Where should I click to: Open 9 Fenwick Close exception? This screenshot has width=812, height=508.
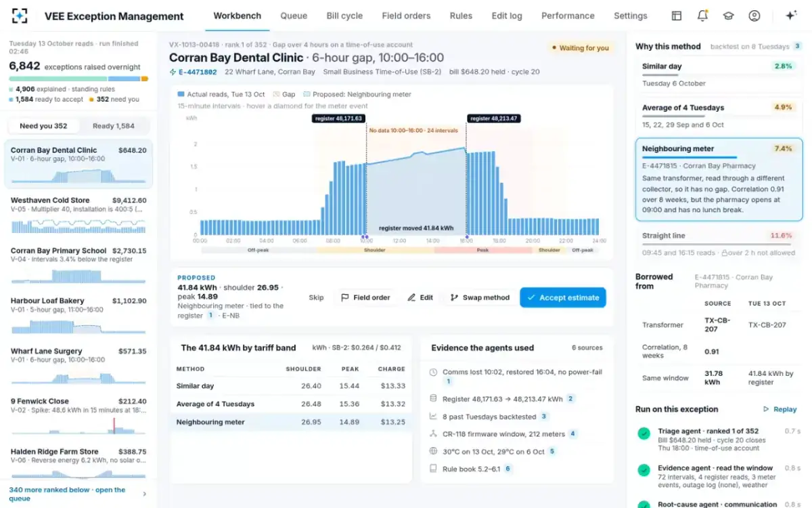click(78, 417)
